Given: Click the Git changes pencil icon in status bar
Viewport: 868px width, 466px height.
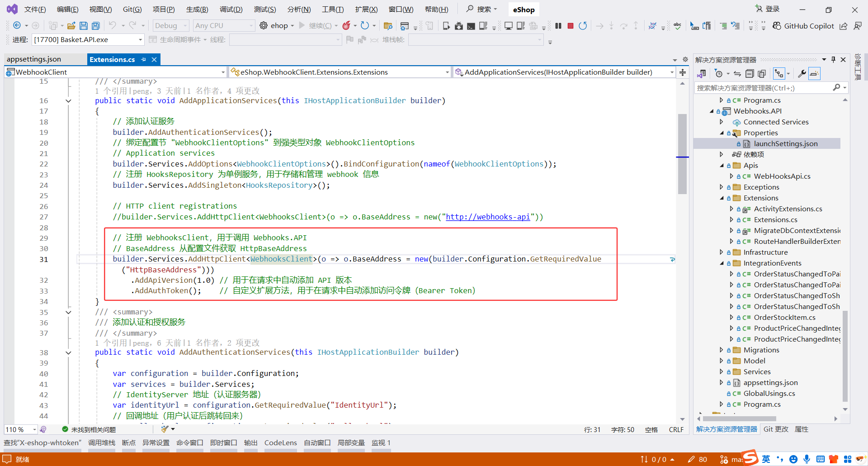Looking at the screenshot, I should 691,459.
